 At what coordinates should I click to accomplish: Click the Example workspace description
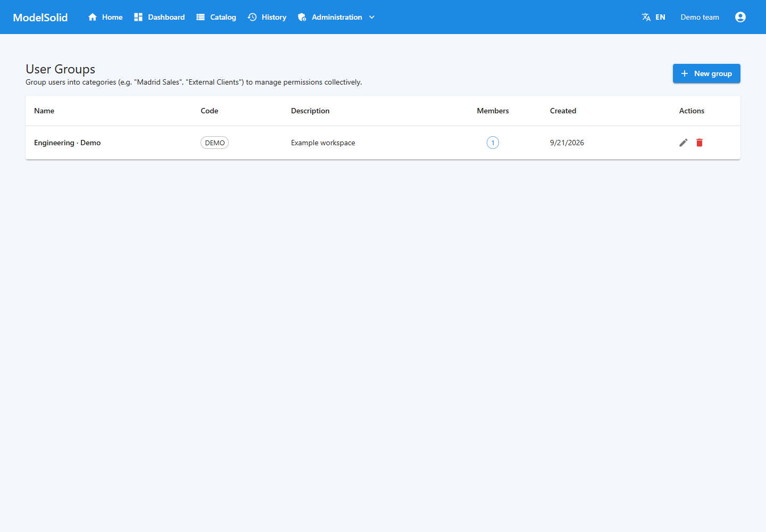click(323, 143)
